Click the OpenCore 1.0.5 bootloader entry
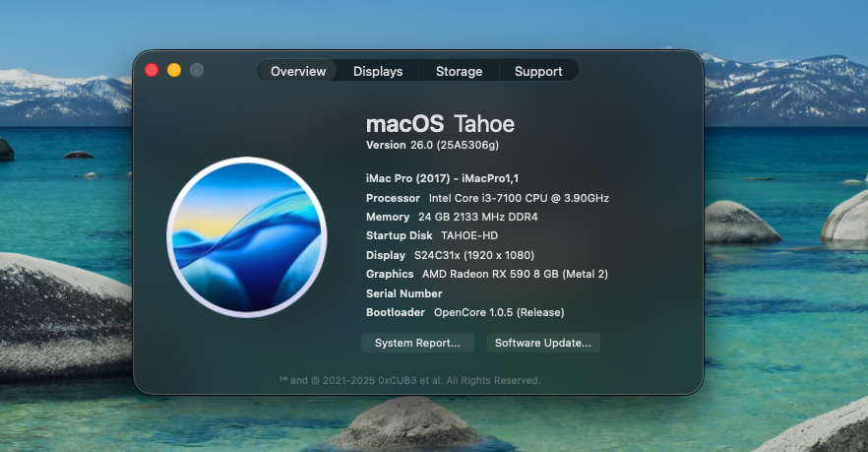 pyautogui.click(x=499, y=312)
